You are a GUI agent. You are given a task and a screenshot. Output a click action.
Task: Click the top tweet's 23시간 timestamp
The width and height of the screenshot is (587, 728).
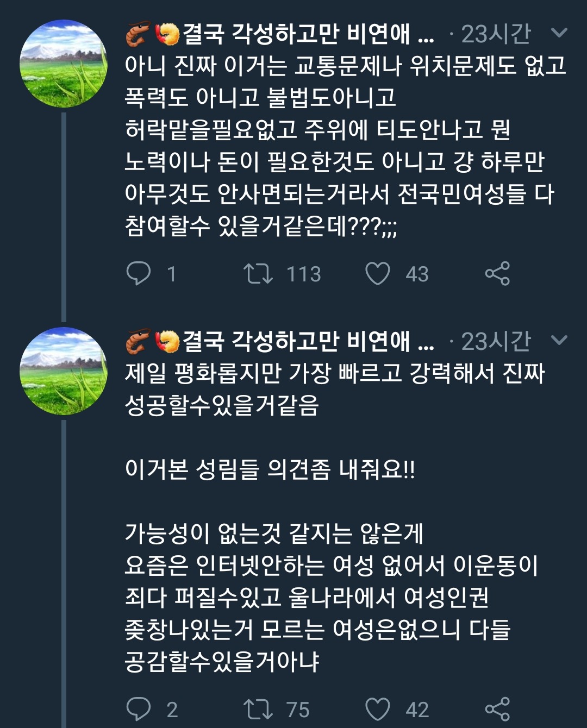coord(495,34)
